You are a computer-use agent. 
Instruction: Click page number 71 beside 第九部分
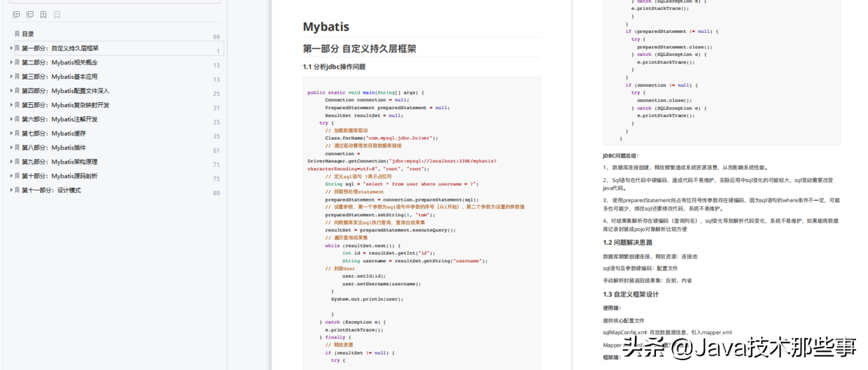[216, 165]
